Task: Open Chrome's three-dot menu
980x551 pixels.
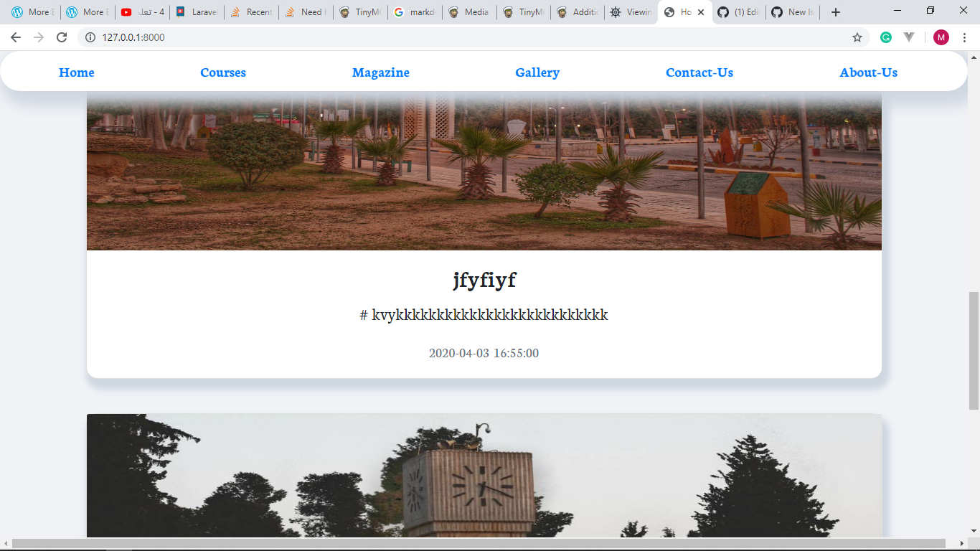Action: click(x=964, y=37)
